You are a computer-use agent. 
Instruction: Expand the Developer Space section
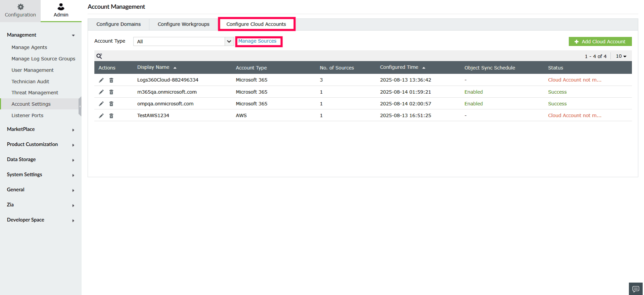tap(41, 220)
